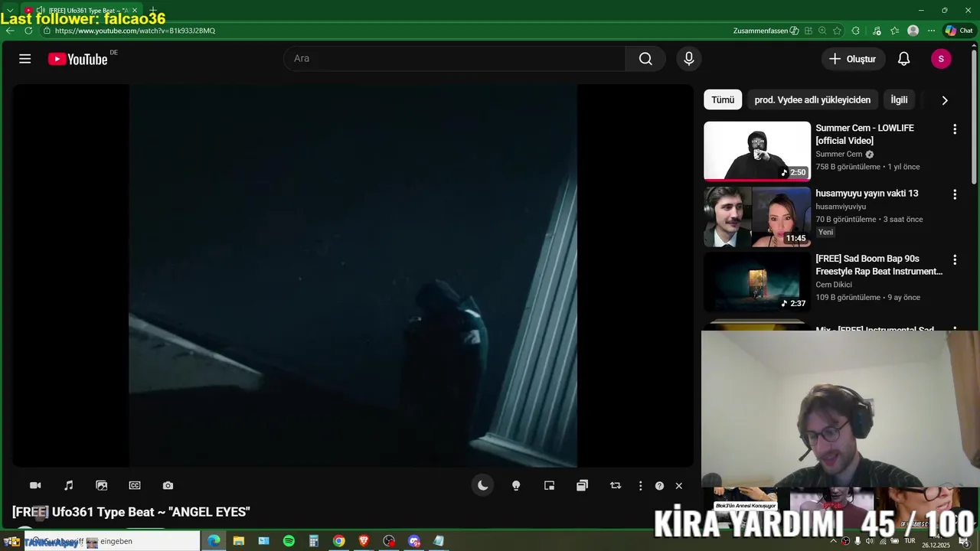The height and width of the screenshot is (551, 980).
Task: Open the favorites list icon in browser toolbar
Action: 894,31
